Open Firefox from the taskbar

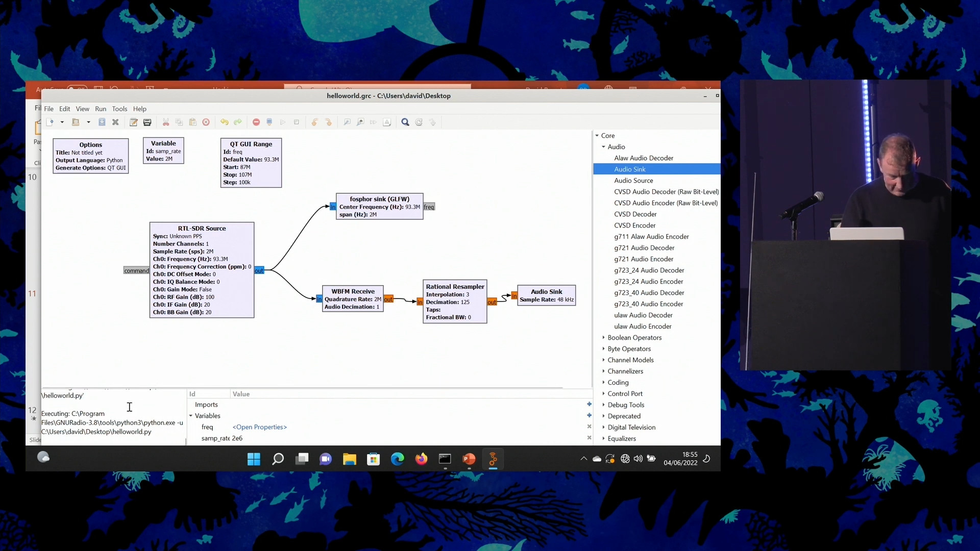click(x=421, y=459)
